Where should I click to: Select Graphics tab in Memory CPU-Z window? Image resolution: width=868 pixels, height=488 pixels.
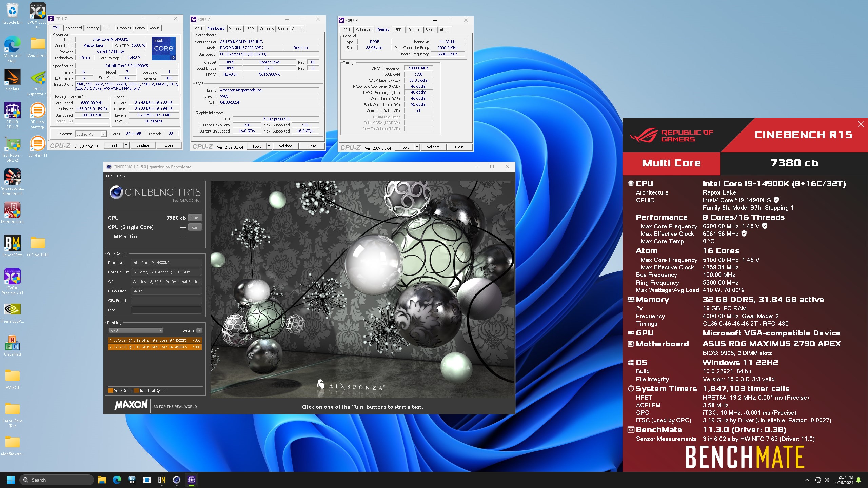414,30
